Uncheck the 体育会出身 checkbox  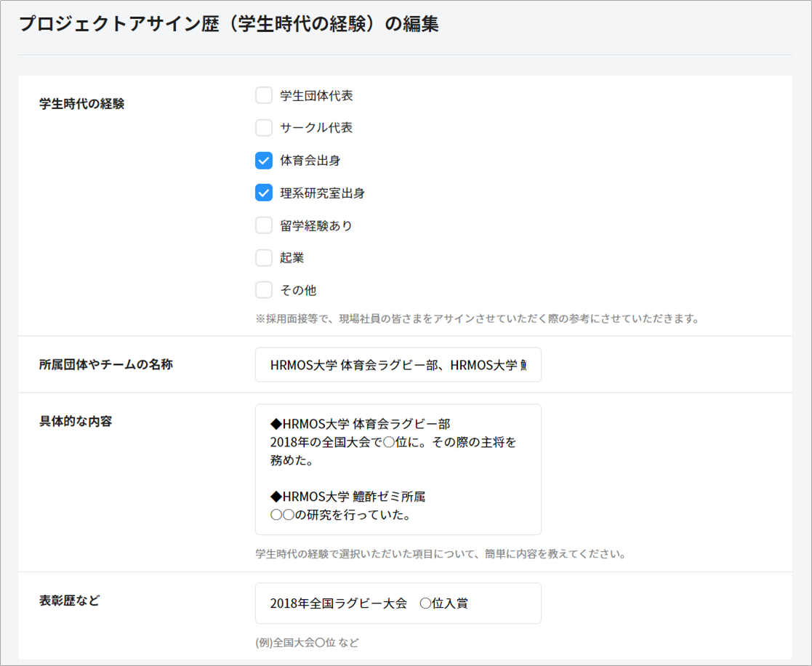pos(264,161)
